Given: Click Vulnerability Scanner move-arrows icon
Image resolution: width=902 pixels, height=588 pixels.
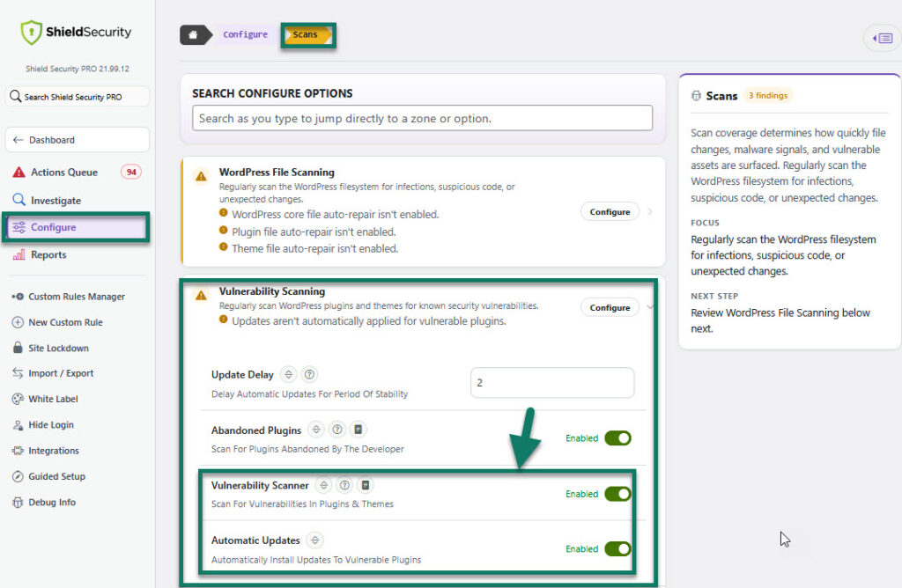Looking at the screenshot, I should click(x=324, y=485).
